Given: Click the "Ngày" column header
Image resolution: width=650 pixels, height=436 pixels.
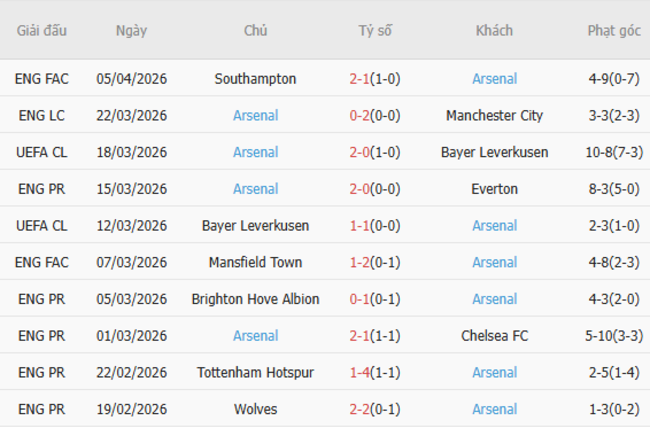Looking at the screenshot, I should point(131,30).
